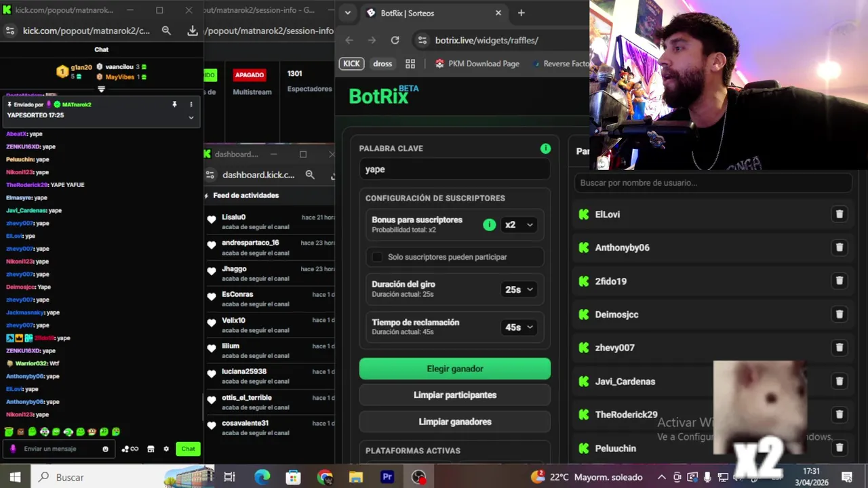Open Microsoft Edge from taskbar

coord(262,477)
